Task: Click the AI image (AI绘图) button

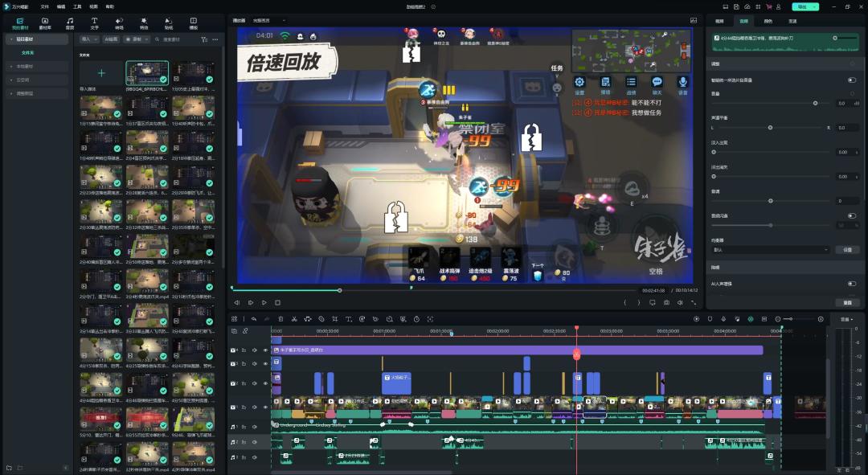Action: coord(111,39)
